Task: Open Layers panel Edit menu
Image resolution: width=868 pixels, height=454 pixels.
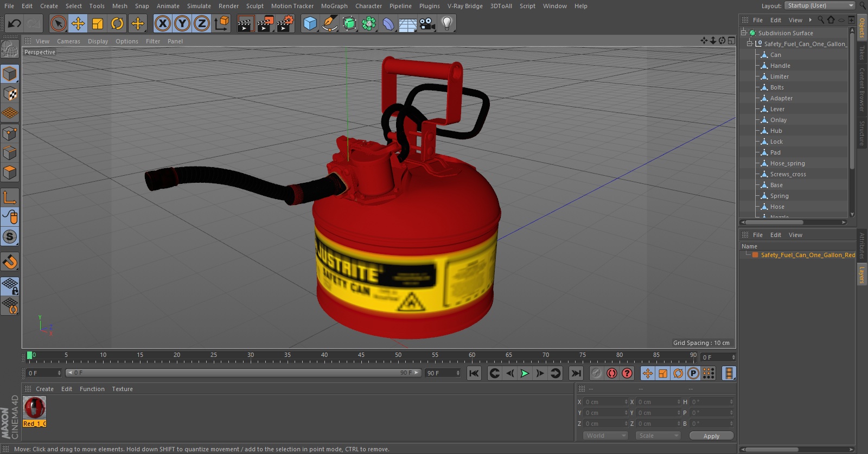Action: 776,235
